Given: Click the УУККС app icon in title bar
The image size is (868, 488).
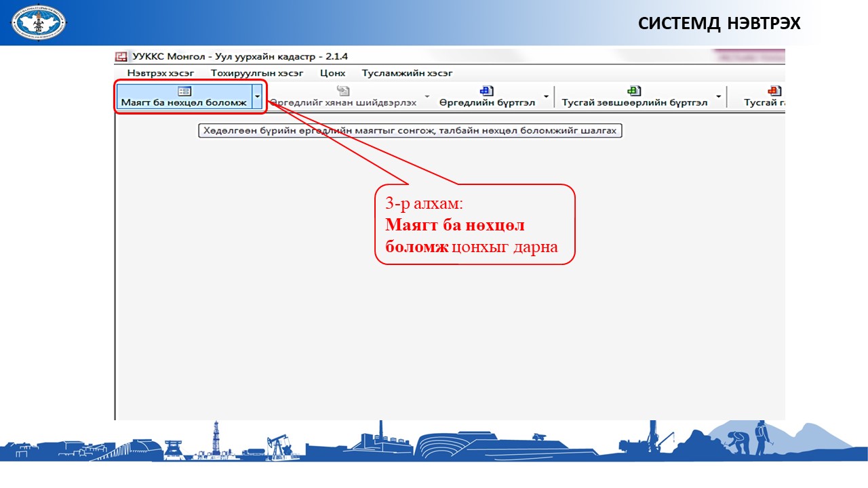Looking at the screenshot, I should coord(121,57).
